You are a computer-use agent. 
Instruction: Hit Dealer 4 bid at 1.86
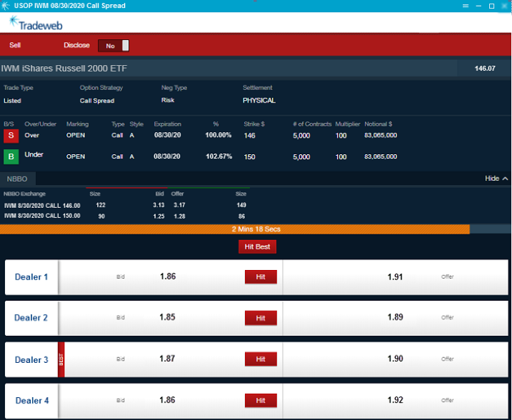tap(260, 401)
